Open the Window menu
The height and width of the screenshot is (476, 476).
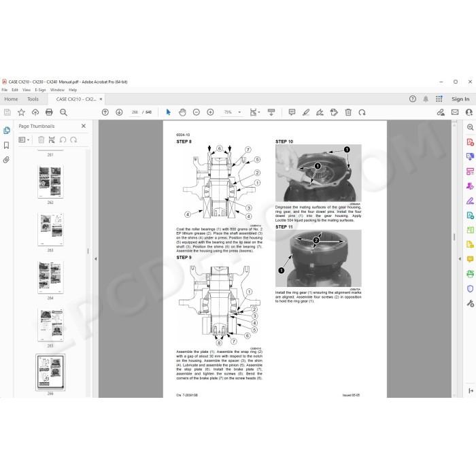57,90
